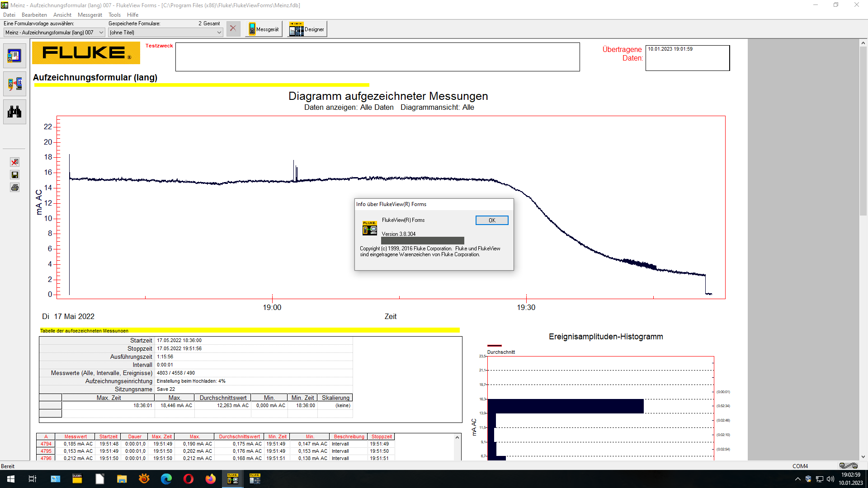Click the meter-to-PC transfer icon
The image size is (868, 488).
point(14,84)
